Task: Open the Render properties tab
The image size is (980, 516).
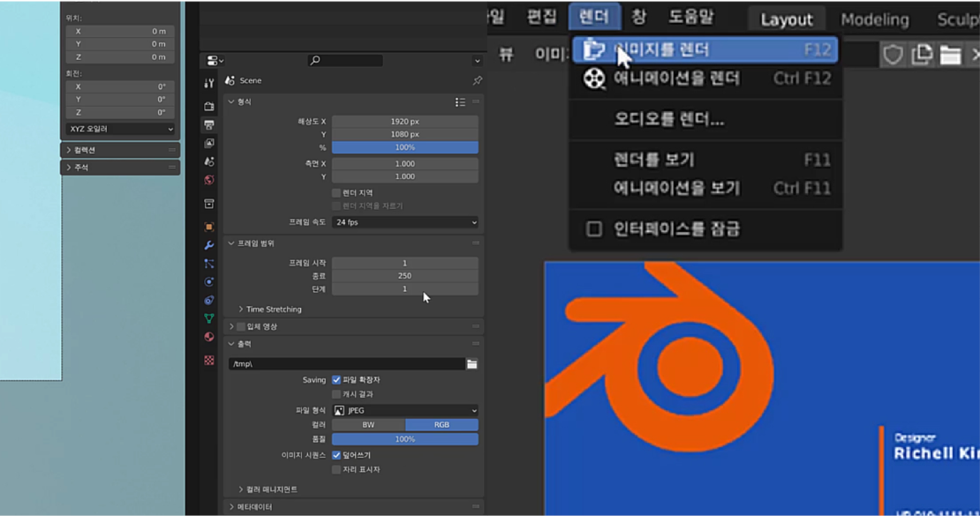Action: point(208,106)
